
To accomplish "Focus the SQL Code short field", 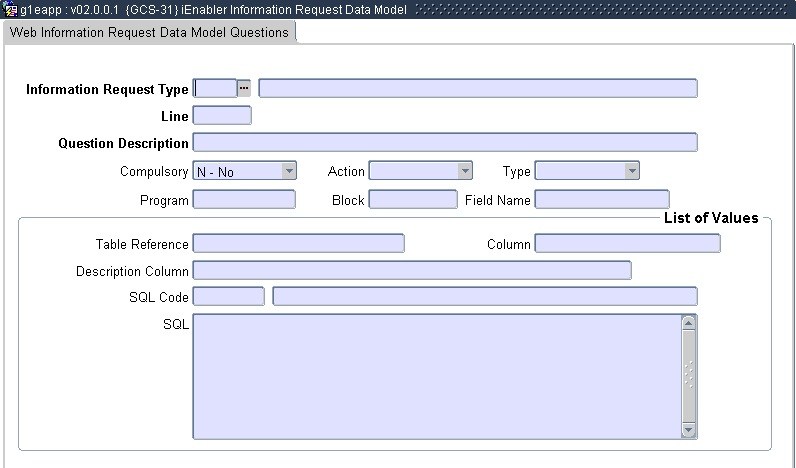I will [228, 297].
